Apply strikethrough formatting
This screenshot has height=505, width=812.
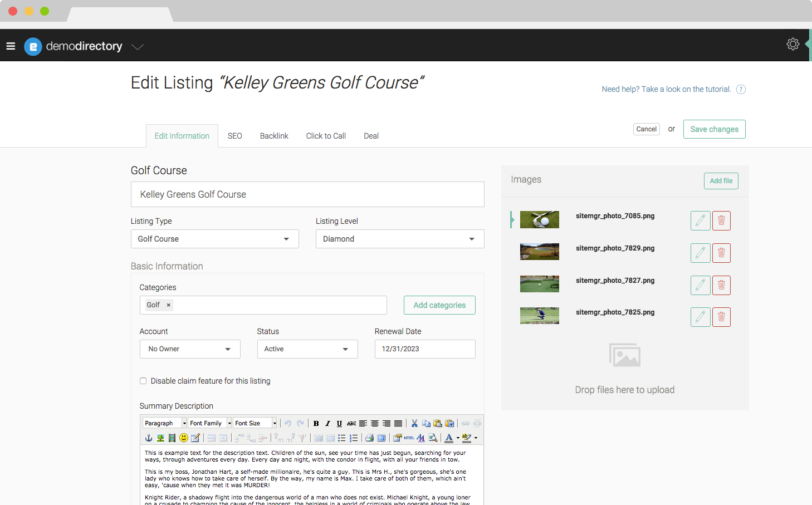(x=351, y=423)
